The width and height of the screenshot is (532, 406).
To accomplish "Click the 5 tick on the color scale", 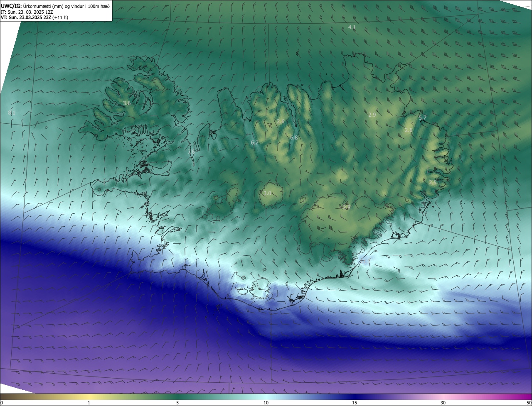I will (x=177, y=403).
